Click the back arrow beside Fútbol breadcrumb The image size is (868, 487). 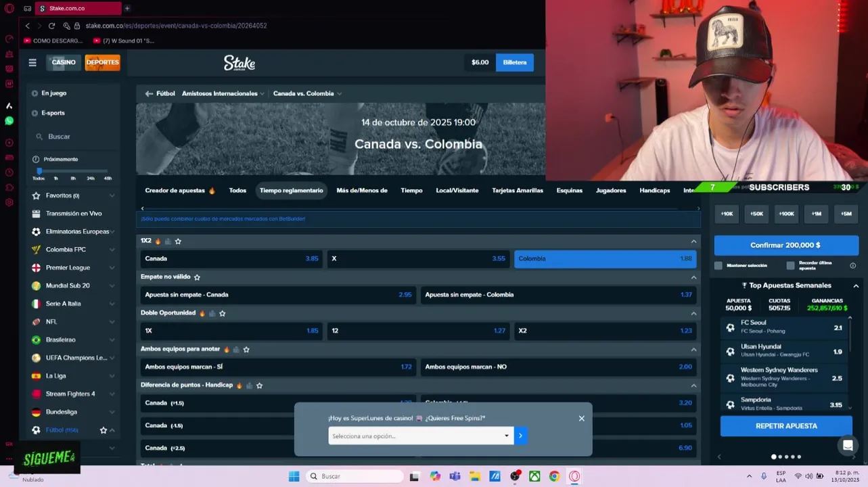149,93
